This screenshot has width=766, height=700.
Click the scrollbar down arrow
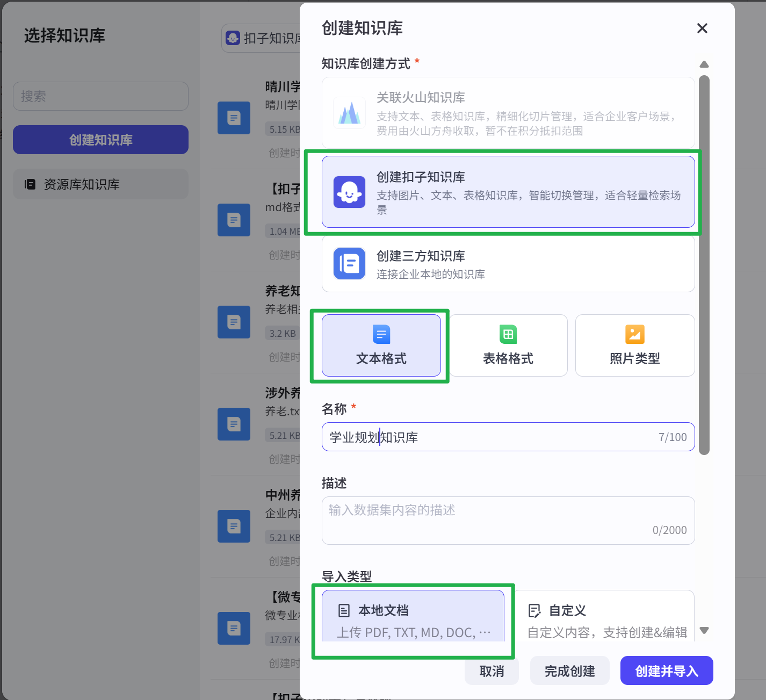click(704, 630)
